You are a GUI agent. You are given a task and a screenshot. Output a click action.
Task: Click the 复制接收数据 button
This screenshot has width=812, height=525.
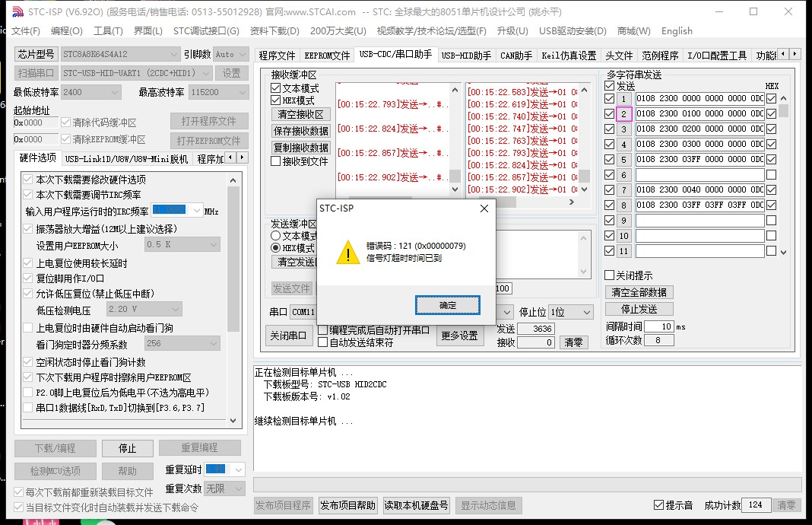(x=300, y=148)
